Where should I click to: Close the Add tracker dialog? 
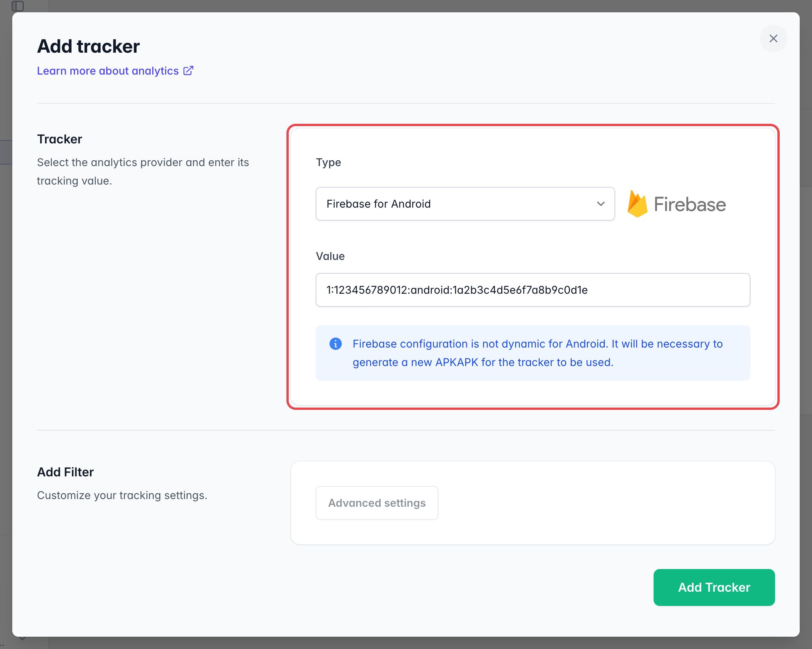(x=773, y=38)
